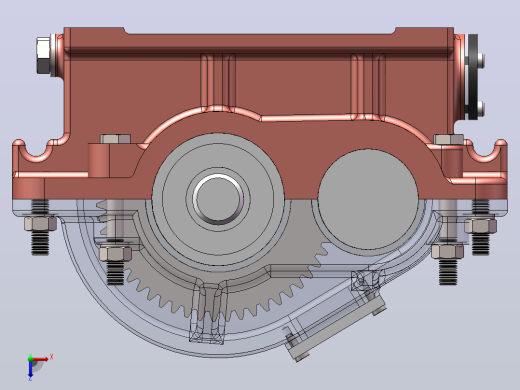Viewport: 520px width, 390px height.
Task: Select the inclined gray inspection cover plate
Action: pos(337,328)
